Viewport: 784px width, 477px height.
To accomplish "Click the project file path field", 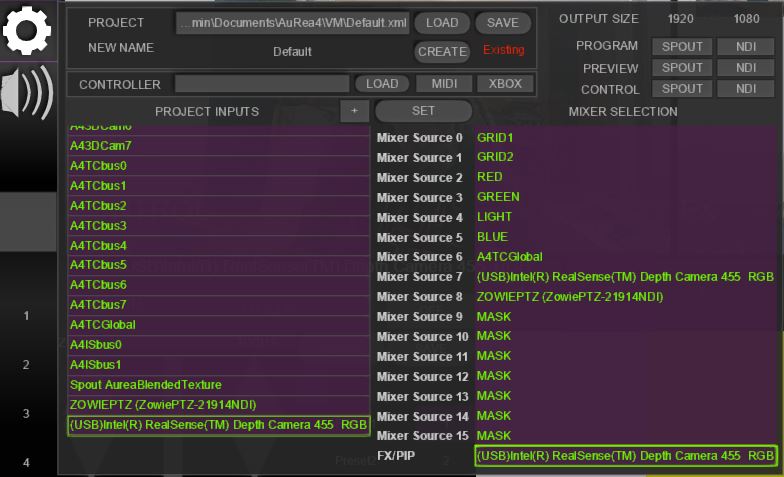I will tap(292, 23).
